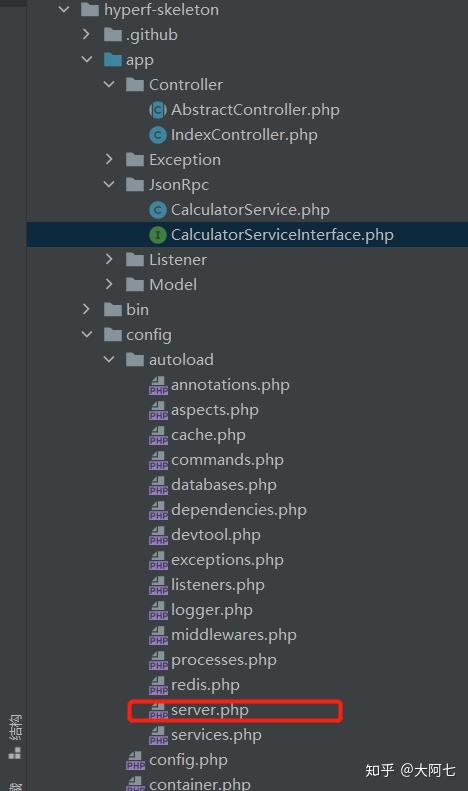The width and height of the screenshot is (468, 791).
Task: Select databases.php file name
Action: click(x=224, y=485)
